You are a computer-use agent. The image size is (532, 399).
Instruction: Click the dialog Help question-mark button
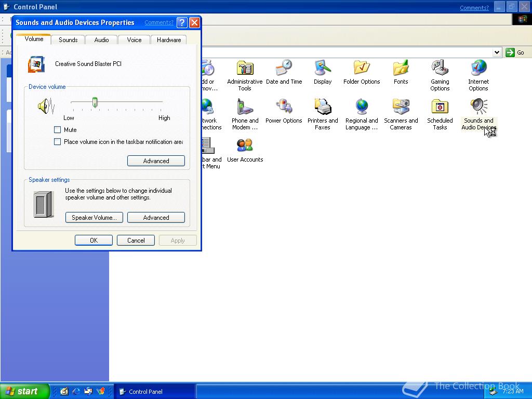point(182,23)
